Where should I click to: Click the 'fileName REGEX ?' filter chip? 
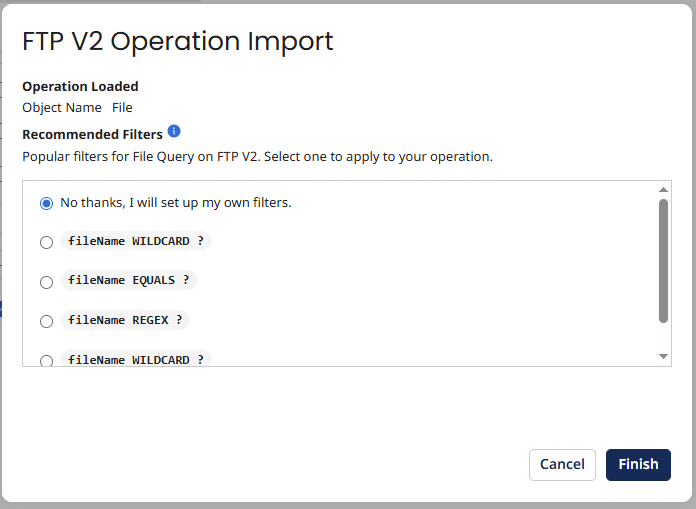click(125, 320)
